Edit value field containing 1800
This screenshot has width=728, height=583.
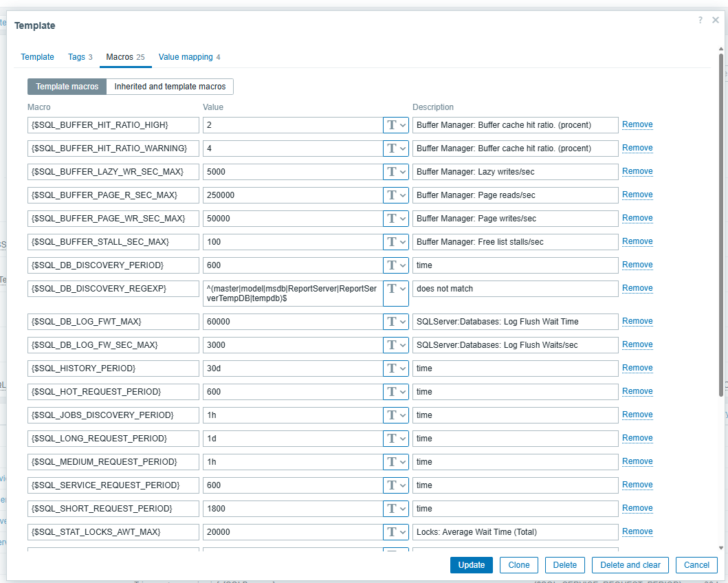point(293,508)
